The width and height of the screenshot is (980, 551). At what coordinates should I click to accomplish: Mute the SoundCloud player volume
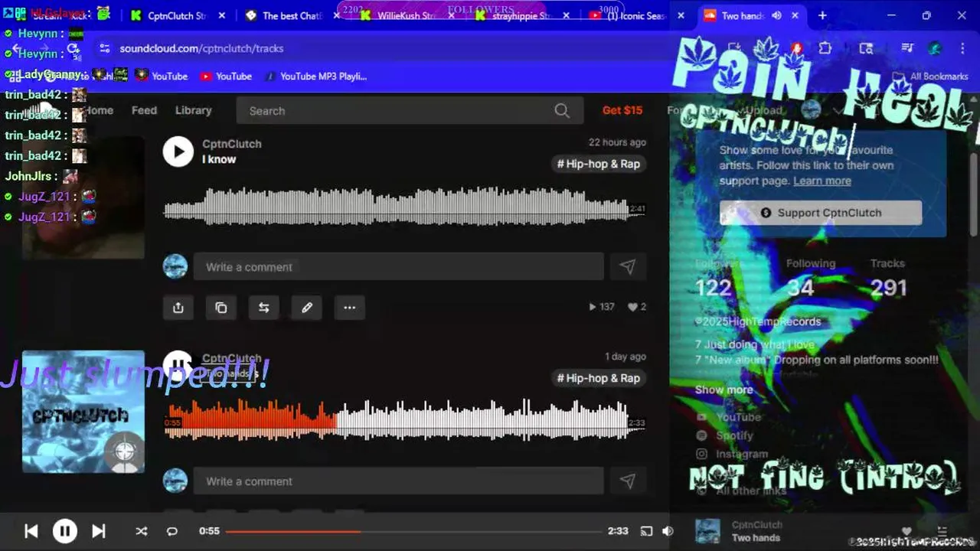pyautogui.click(x=668, y=531)
